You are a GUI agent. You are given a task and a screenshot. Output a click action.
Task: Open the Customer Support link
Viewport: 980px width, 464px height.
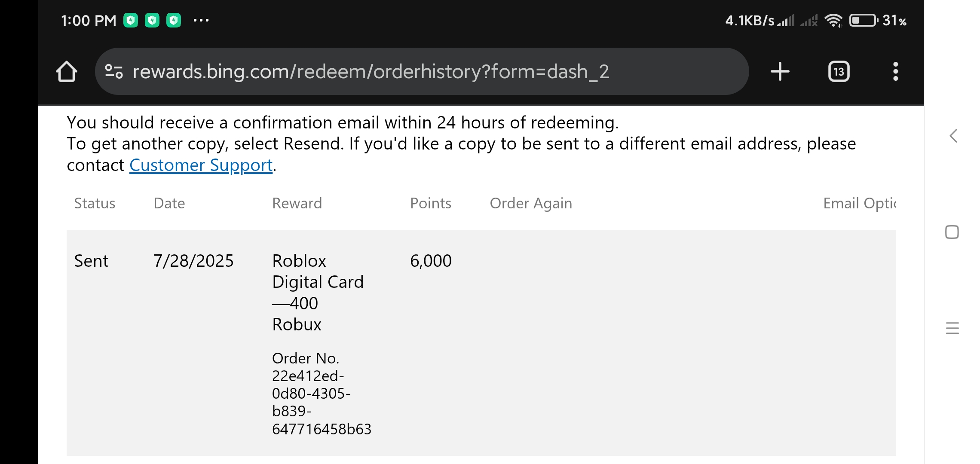(x=201, y=165)
